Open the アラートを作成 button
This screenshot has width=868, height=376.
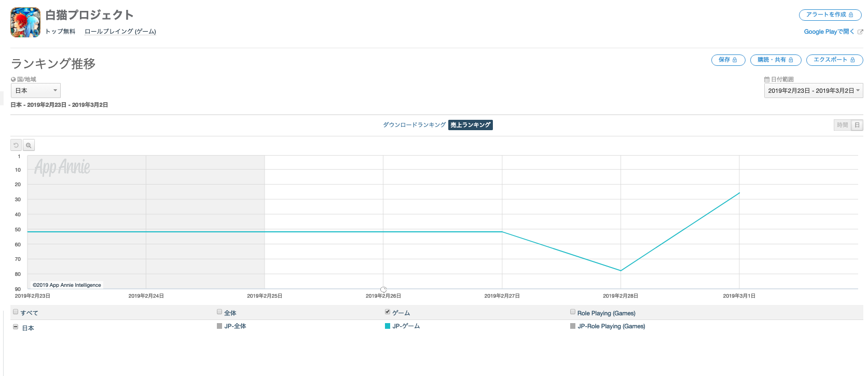point(830,15)
